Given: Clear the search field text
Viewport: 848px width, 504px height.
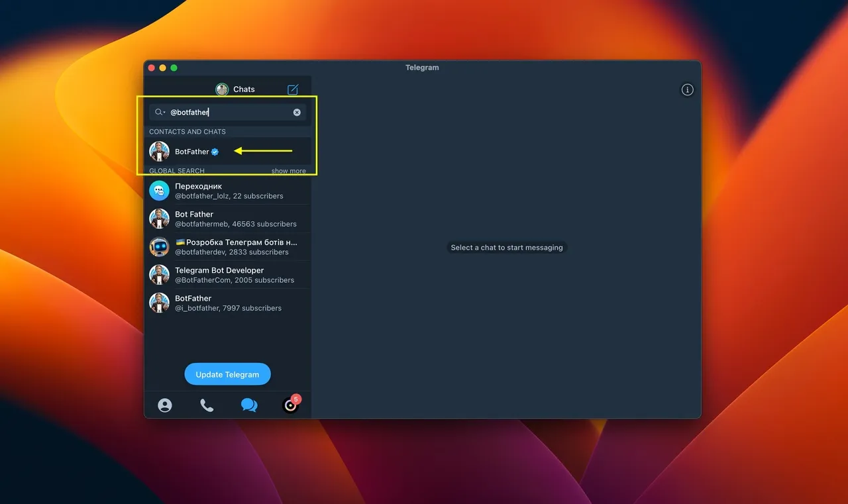Looking at the screenshot, I should (297, 113).
